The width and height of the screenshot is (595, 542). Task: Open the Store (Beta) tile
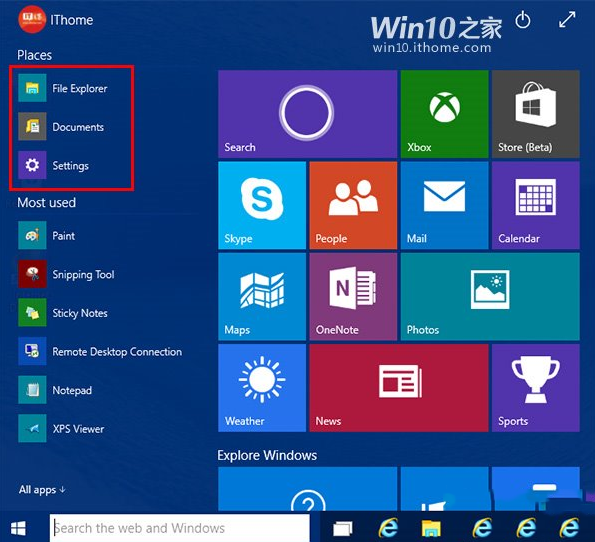click(535, 114)
